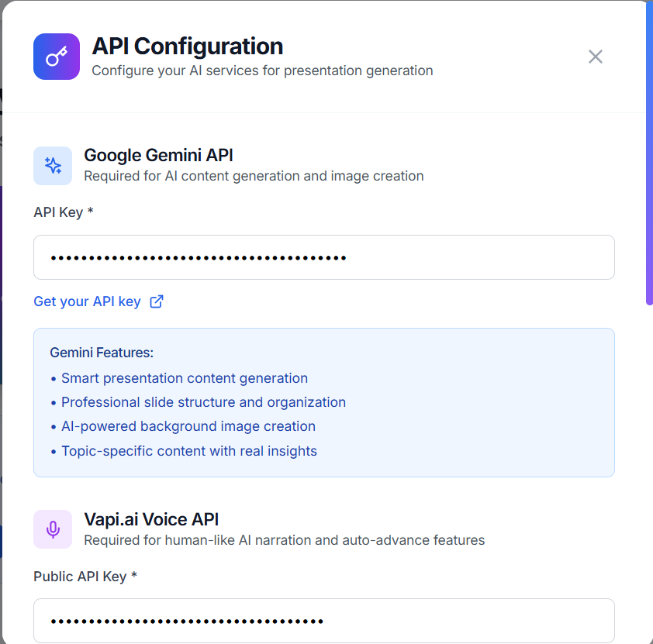Click the Vapi.ai Voice API heading
This screenshot has width=653, height=644.
tap(151, 519)
